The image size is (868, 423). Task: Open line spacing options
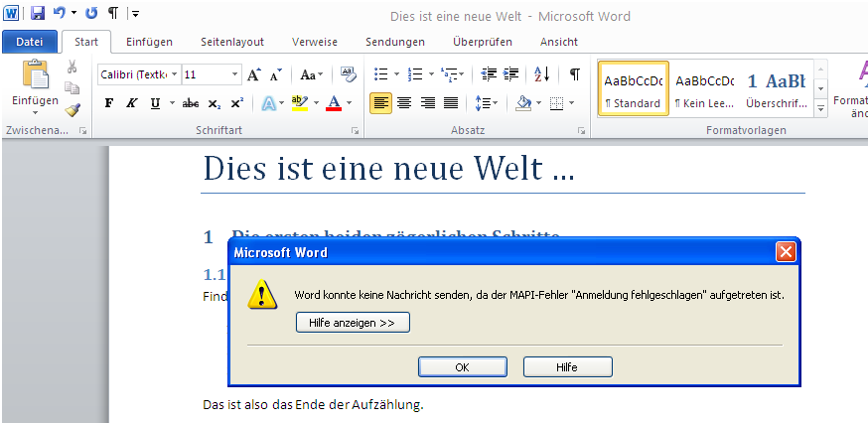(487, 103)
